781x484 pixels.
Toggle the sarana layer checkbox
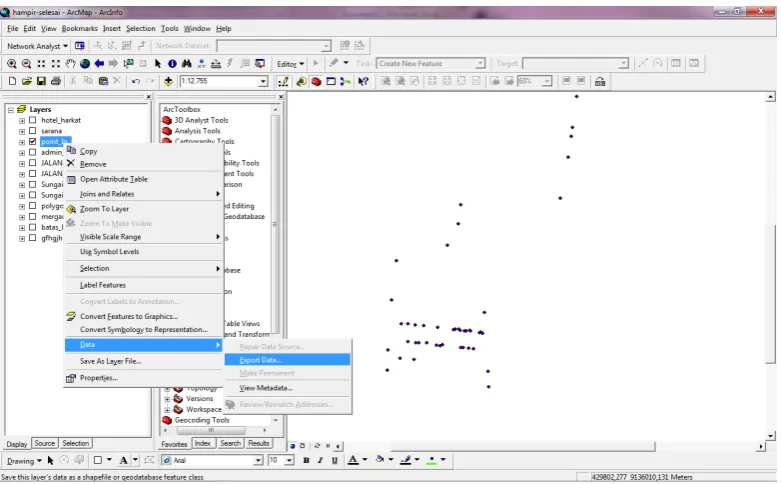click(x=33, y=130)
